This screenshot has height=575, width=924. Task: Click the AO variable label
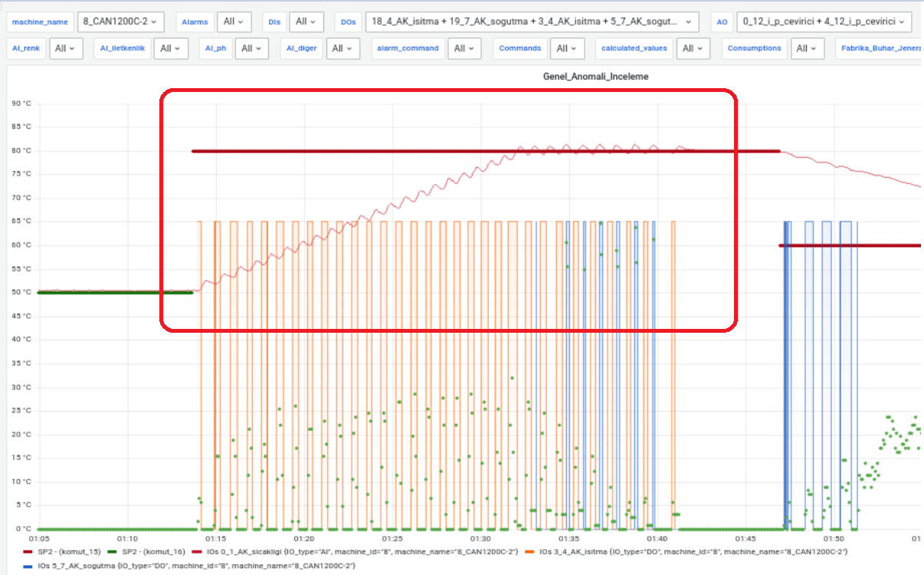(722, 22)
